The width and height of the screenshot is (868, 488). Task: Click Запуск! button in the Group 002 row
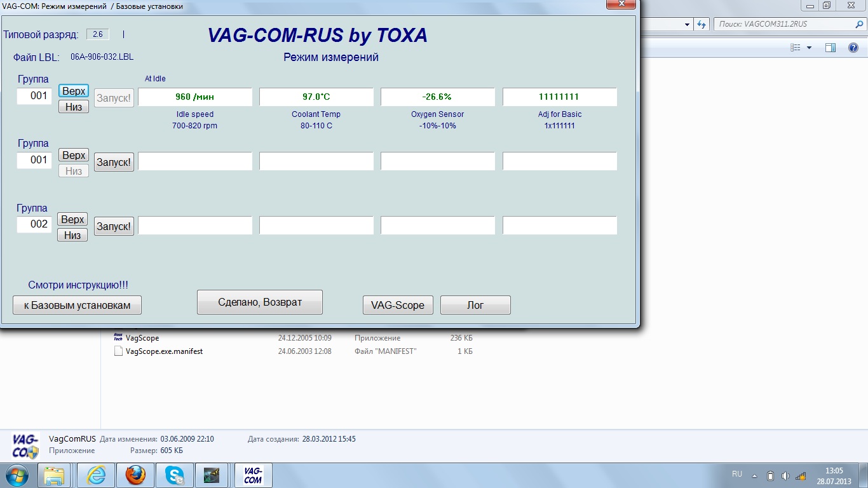point(114,226)
